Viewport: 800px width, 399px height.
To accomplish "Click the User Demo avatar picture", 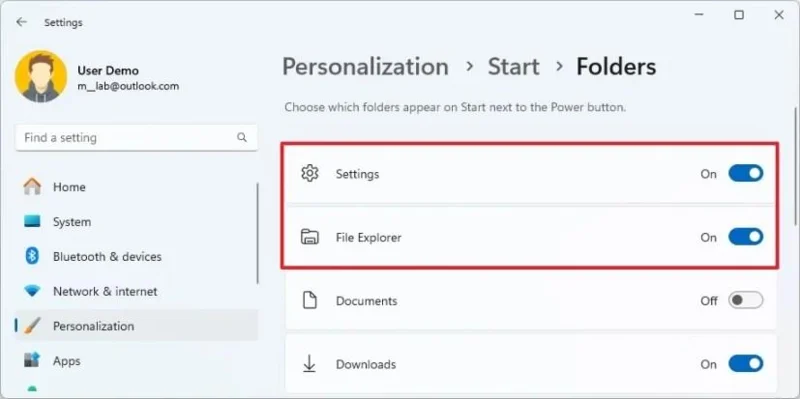I will click(x=41, y=77).
